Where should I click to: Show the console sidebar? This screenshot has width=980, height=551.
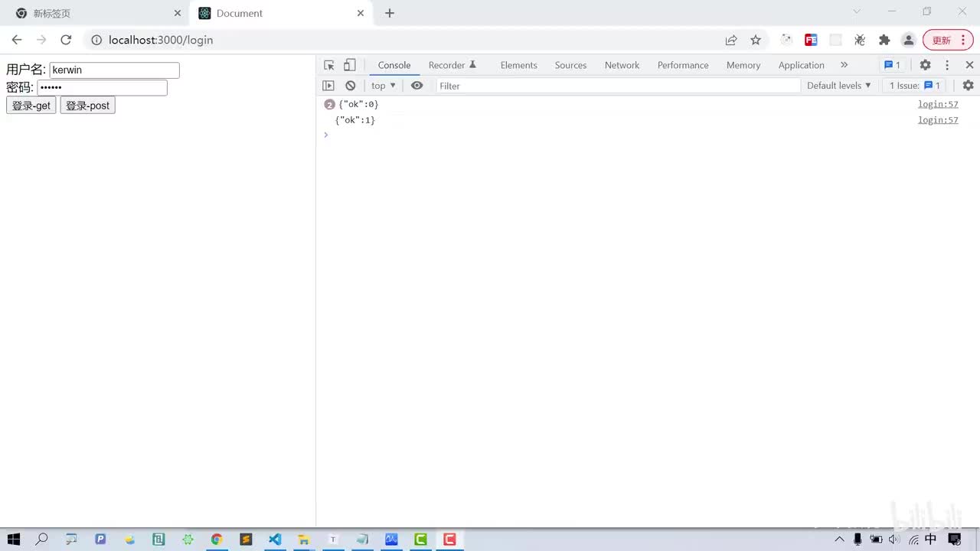click(328, 86)
